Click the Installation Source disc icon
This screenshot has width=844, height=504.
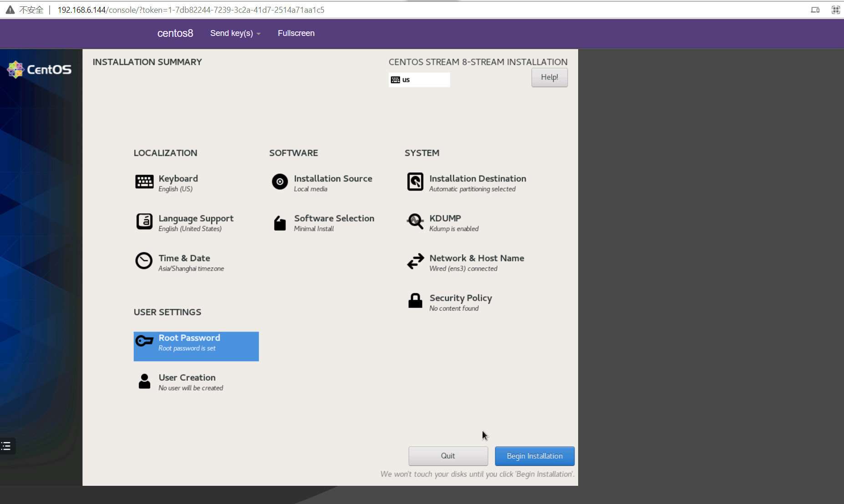(280, 182)
